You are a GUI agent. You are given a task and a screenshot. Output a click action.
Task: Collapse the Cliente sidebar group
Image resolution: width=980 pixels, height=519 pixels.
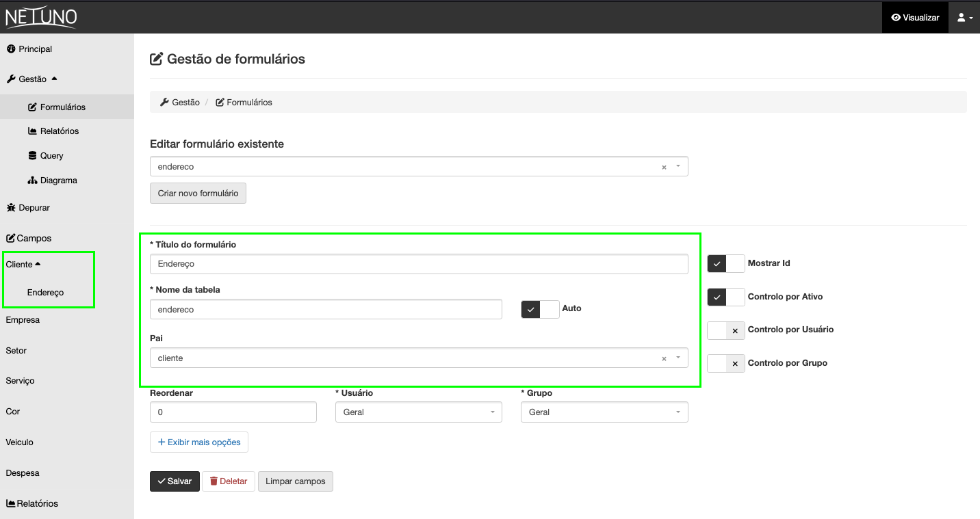[23, 265]
